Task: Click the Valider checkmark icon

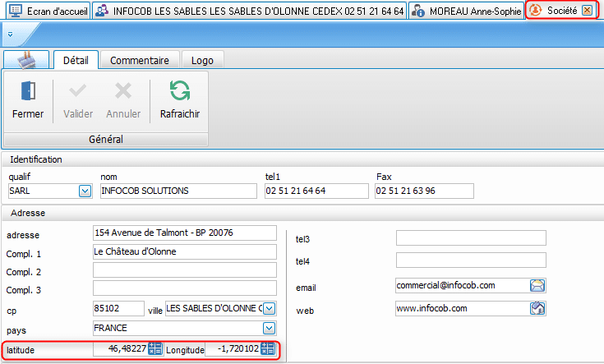Action: [78, 91]
